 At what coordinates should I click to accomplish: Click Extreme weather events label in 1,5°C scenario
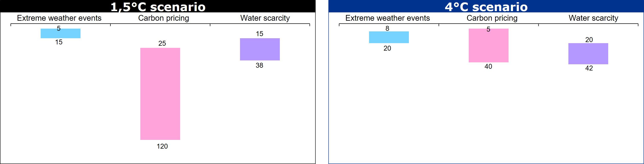tap(59, 18)
